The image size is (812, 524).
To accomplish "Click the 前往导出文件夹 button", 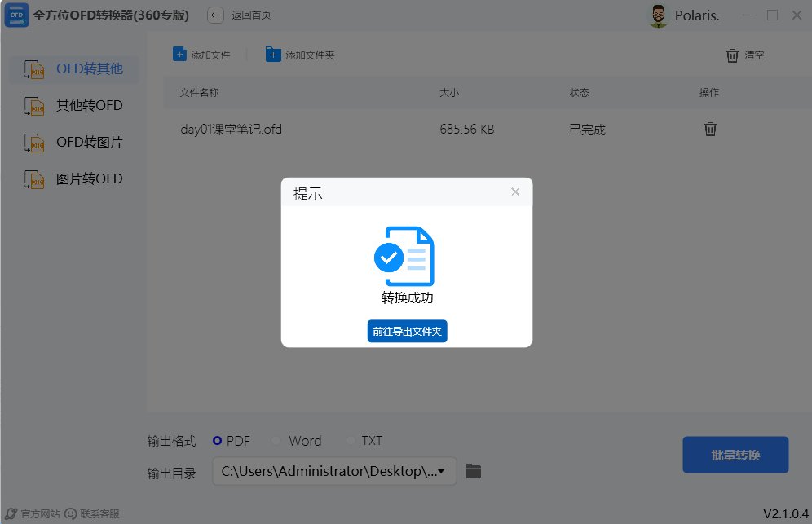I will [x=407, y=332].
